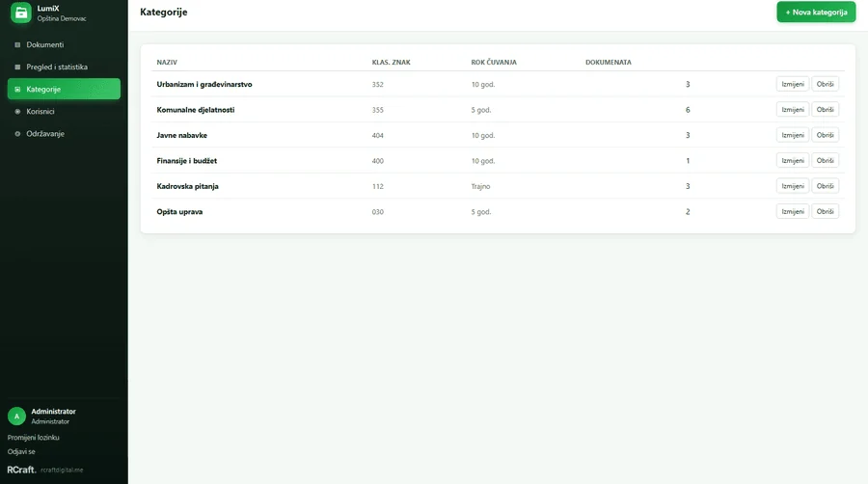868x484 pixels.
Task: Select the Urbanizam i građevinarstvo name cell
Action: click(204, 84)
